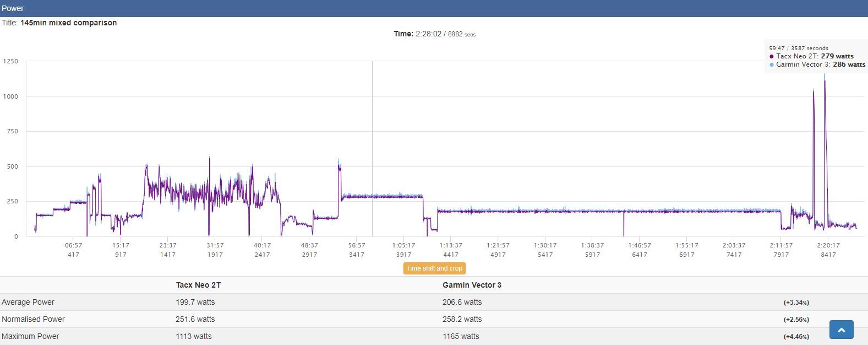Select the Garmin Vector 3 column header
The width and height of the screenshot is (868, 345).
(472, 285)
